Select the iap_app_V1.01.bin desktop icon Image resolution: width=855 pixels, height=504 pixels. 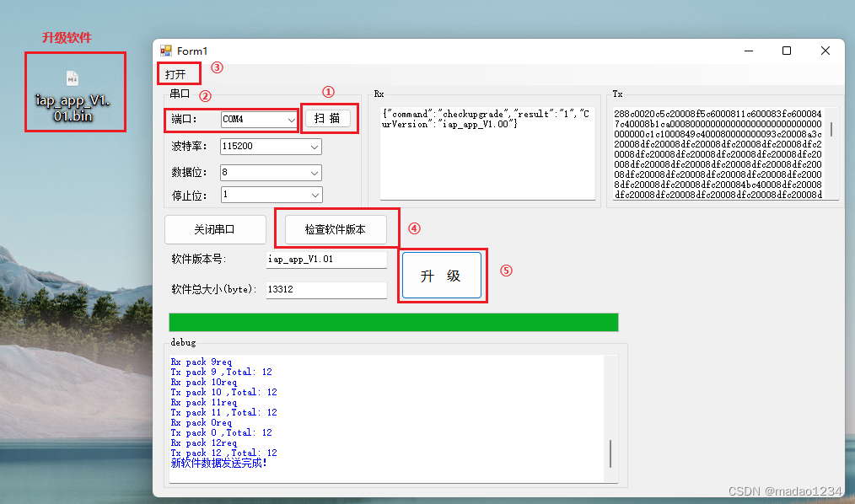pyautogui.click(x=74, y=93)
